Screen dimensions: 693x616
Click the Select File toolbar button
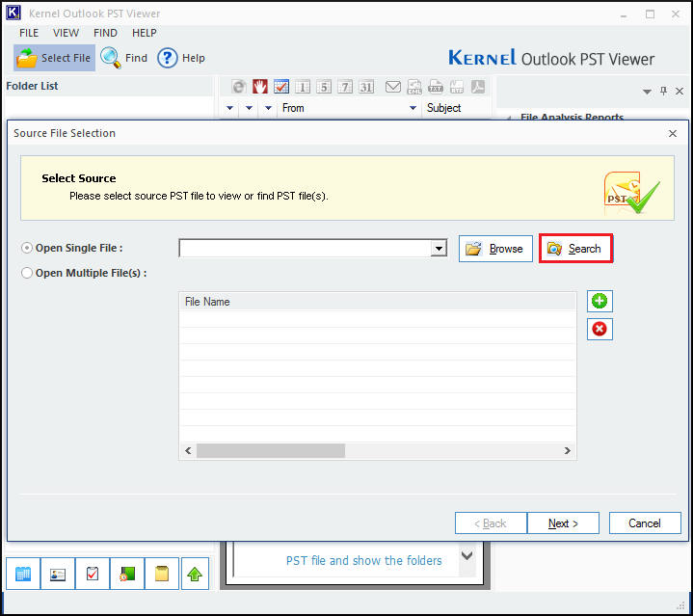pyautogui.click(x=54, y=58)
